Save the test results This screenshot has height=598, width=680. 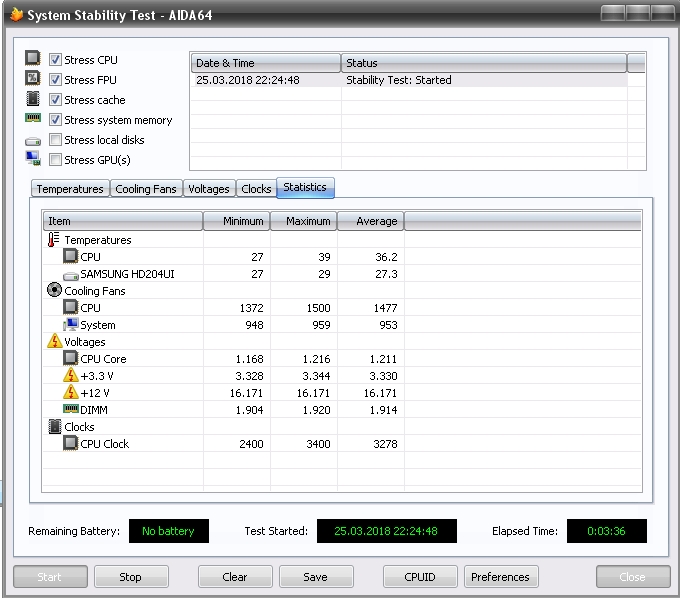(x=316, y=576)
